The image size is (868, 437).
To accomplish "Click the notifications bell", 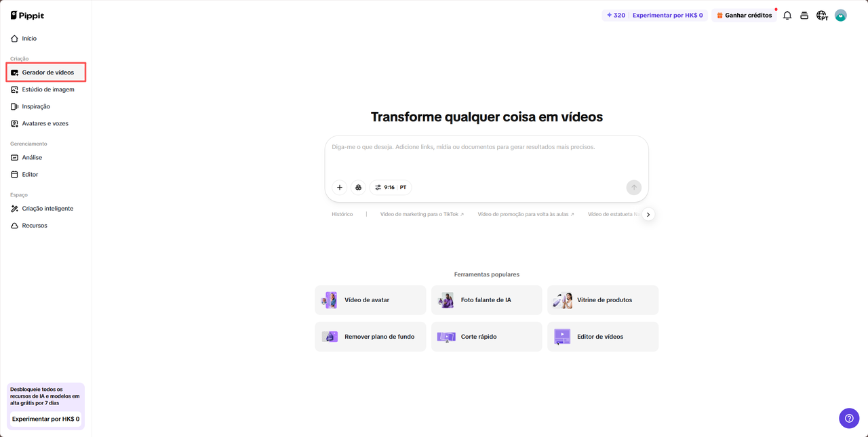I will click(x=787, y=14).
